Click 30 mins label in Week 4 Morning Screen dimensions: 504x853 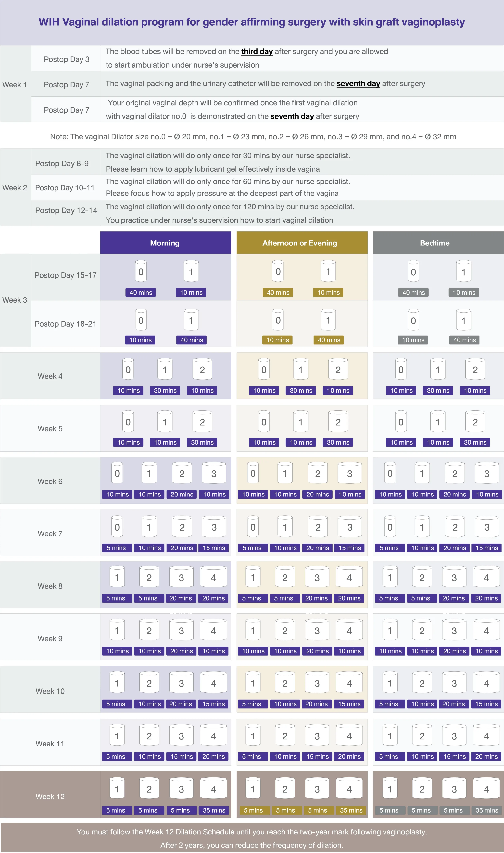(x=165, y=391)
